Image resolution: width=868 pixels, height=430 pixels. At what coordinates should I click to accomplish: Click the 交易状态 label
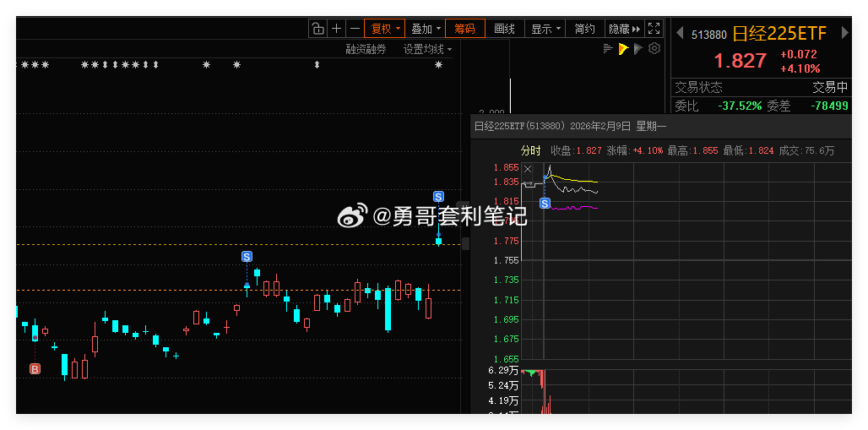[698, 88]
